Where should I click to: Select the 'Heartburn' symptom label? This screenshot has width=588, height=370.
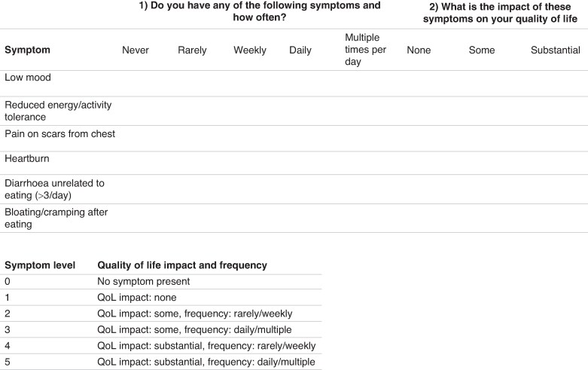pos(27,158)
